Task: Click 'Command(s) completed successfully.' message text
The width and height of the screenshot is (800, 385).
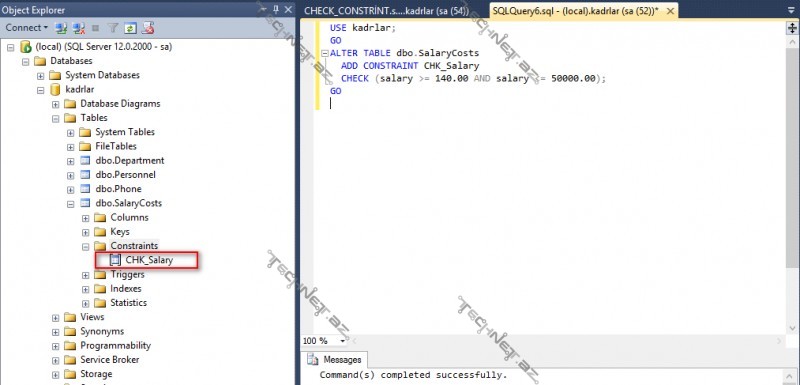Action: pos(414,375)
